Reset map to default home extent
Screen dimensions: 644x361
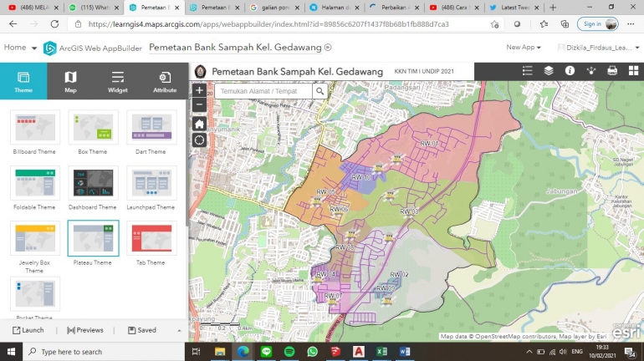tap(199, 123)
